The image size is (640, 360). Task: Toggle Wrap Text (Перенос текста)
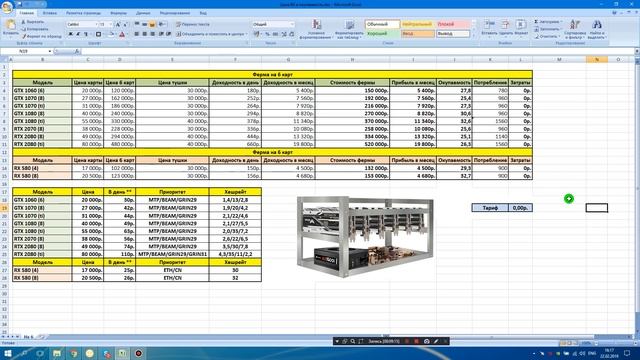click(193, 24)
